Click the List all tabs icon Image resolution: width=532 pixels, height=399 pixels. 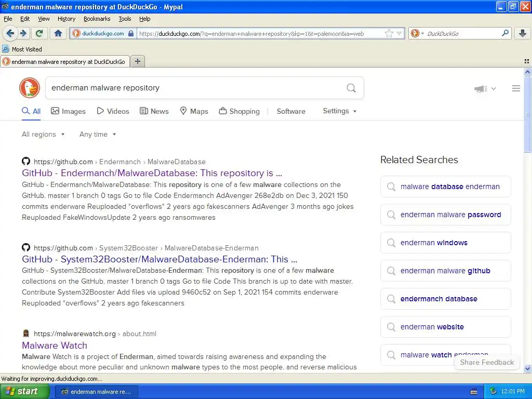(x=527, y=61)
